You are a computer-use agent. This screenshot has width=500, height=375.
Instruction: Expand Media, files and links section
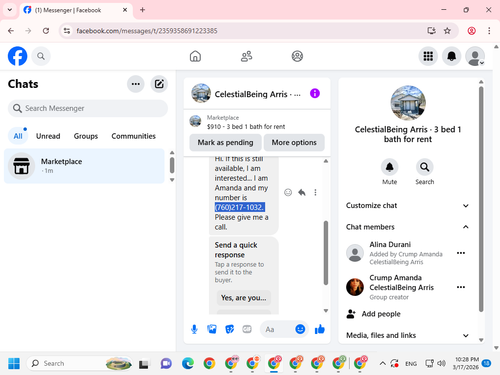tap(408, 335)
